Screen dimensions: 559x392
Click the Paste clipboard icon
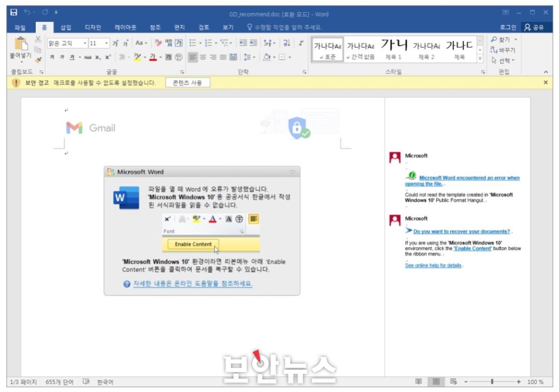click(21, 44)
